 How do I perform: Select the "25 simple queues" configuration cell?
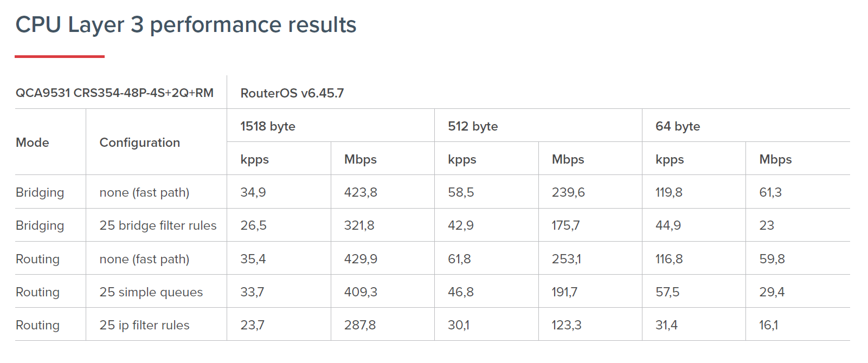coord(151,292)
